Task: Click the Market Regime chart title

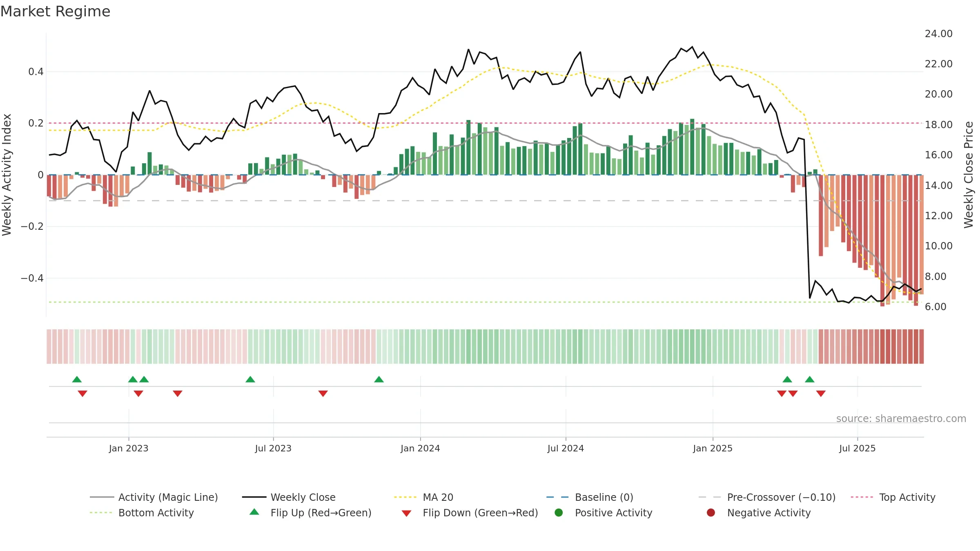Action: [55, 11]
